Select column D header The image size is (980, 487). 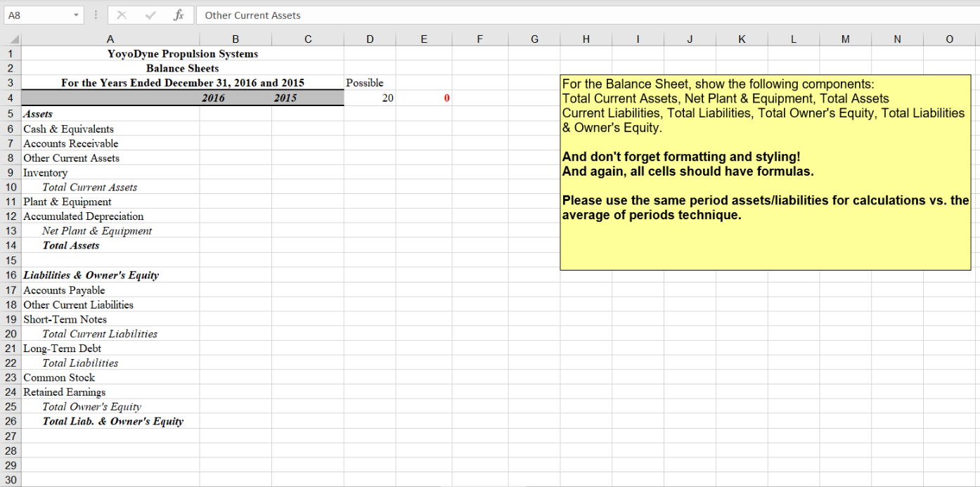370,39
